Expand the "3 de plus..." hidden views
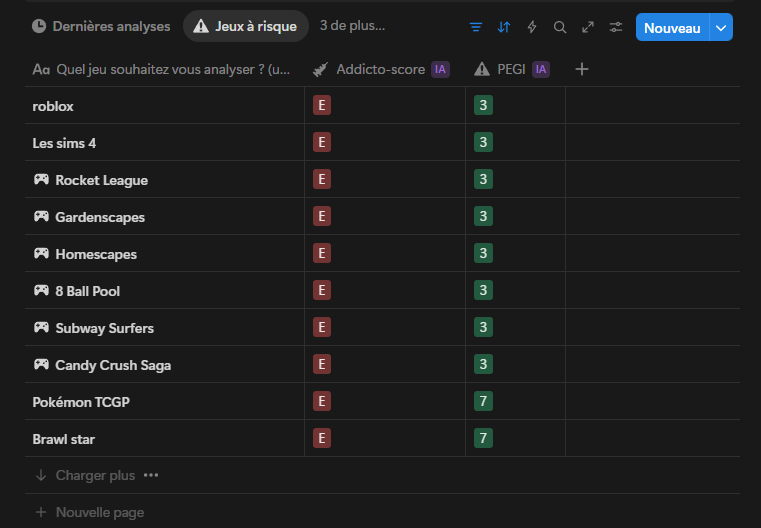This screenshot has height=528, width=761. pyautogui.click(x=352, y=26)
